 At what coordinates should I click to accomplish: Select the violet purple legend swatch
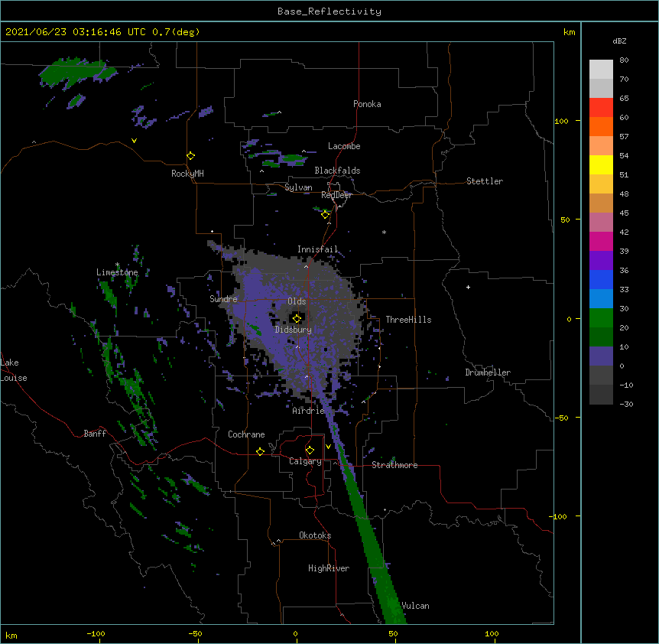pyautogui.click(x=601, y=261)
